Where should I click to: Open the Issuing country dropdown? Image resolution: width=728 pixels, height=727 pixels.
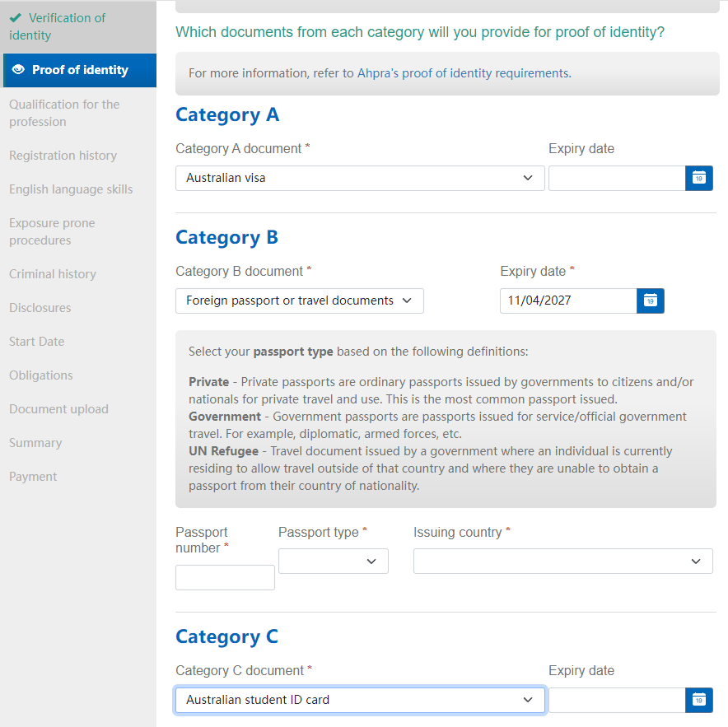[562, 561]
